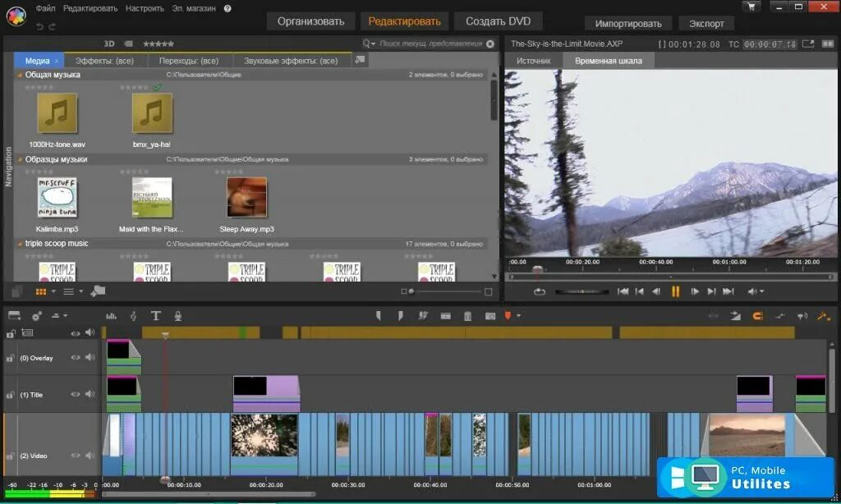The width and height of the screenshot is (841, 504).
Task: Click the loop playback icon
Action: pyautogui.click(x=540, y=291)
